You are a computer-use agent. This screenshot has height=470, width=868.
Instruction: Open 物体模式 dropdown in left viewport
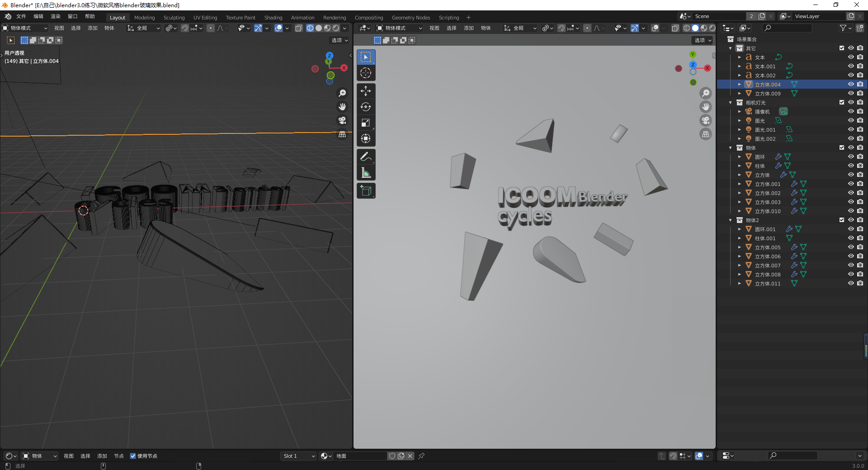pyautogui.click(x=25, y=28)
